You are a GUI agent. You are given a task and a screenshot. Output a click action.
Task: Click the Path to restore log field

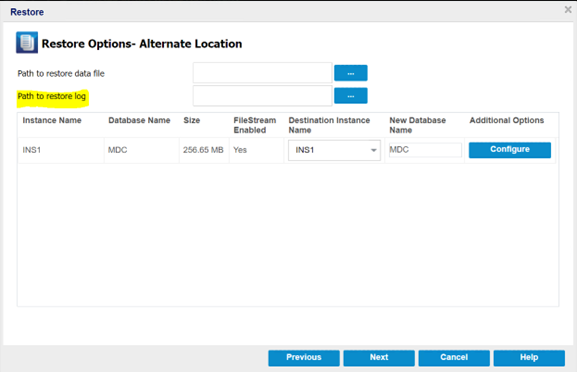pyautogui.click(x=262, y=96)
